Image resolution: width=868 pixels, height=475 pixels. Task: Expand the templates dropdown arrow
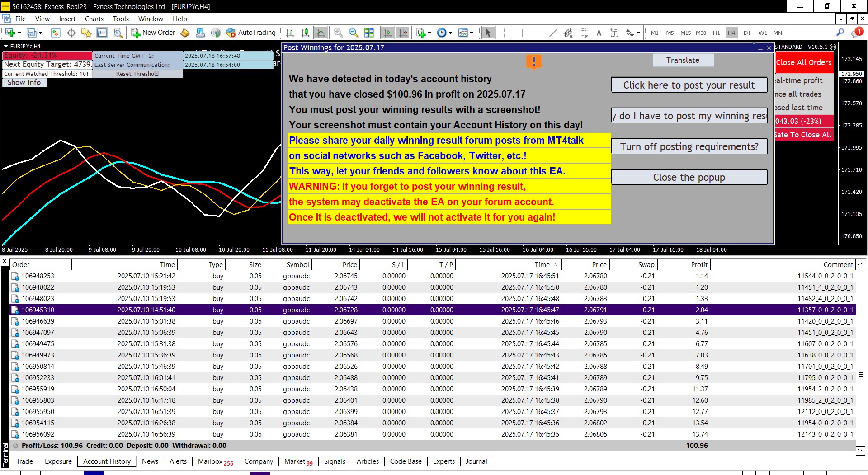point(472,33)
